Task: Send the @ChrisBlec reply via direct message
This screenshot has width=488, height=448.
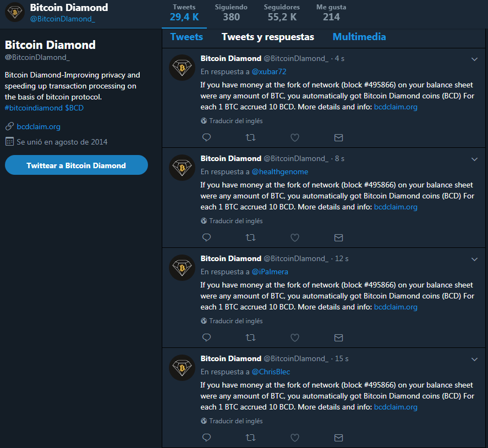Action: (338, 438)
